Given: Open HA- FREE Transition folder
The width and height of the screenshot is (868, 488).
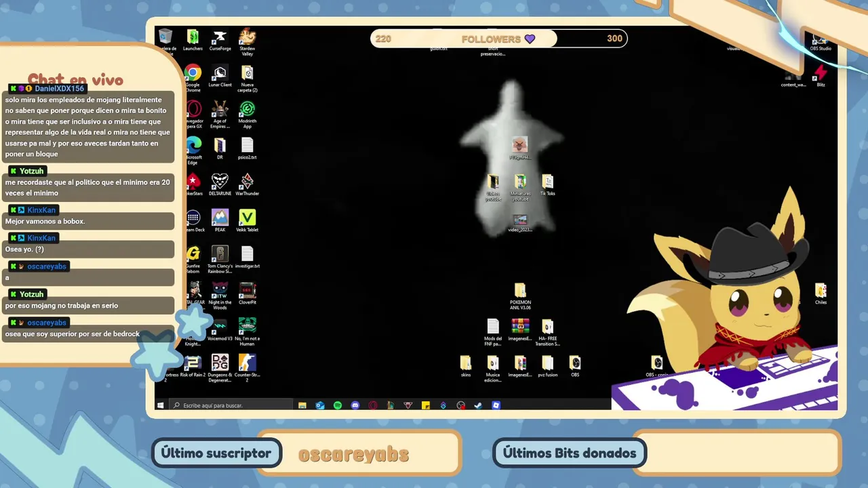Looking at the screenshot, I should 547,332.
